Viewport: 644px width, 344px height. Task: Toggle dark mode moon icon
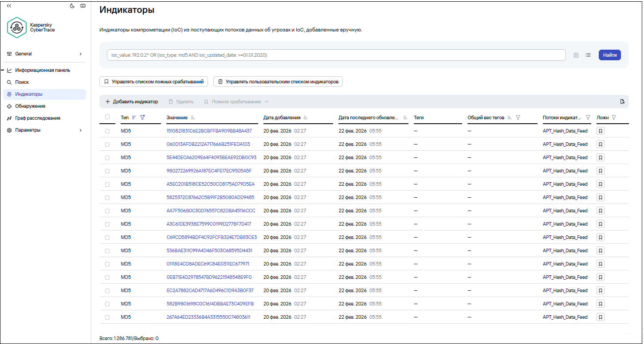[x=72, y=6]
